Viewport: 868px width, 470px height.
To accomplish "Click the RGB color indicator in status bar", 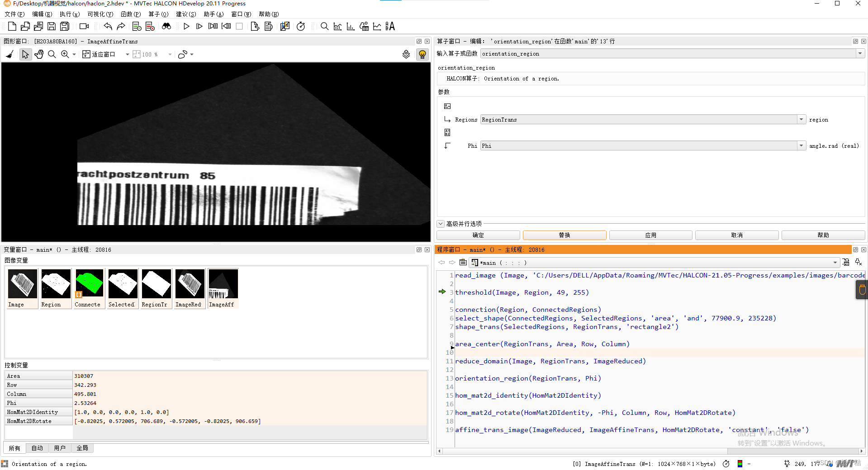I will click(x=740, y=464).
